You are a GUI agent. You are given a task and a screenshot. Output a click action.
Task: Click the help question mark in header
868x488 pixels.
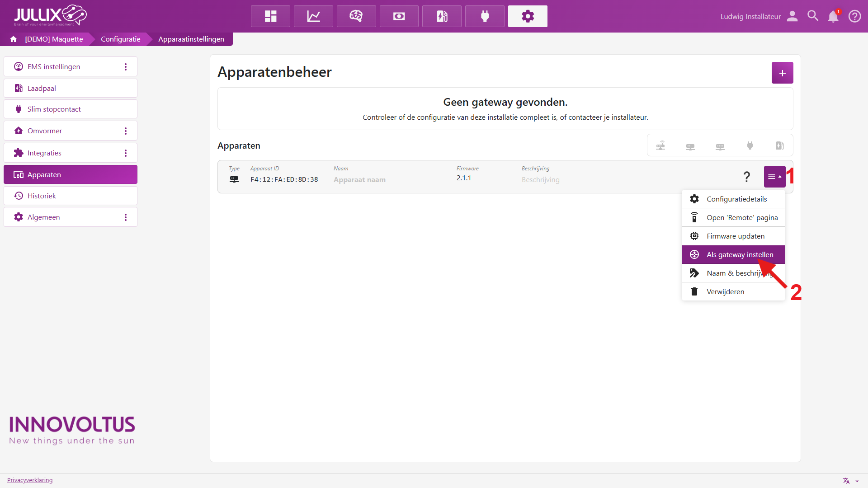pos(854,16)
